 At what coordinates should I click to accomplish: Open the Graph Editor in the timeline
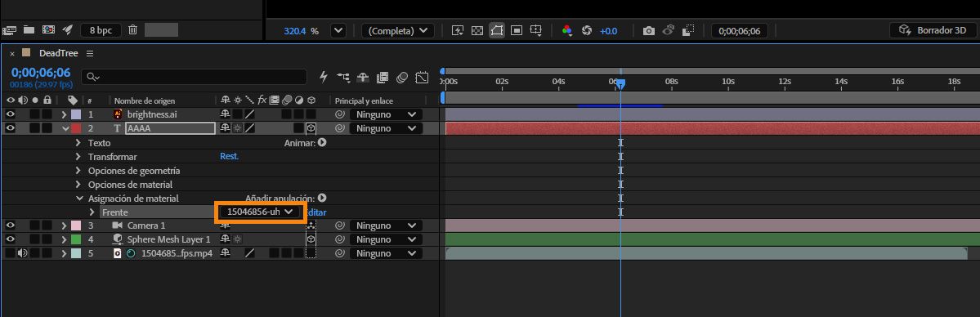pyautogui.click(x=422, y=77)
